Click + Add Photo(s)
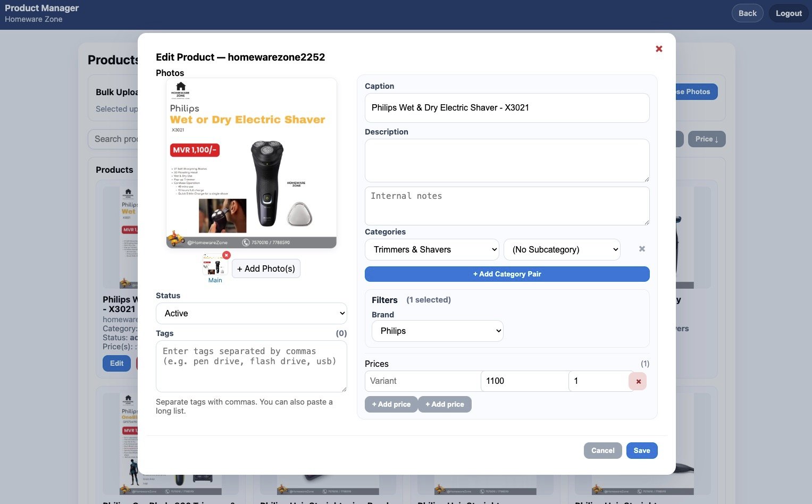 [x=266, y=268]
